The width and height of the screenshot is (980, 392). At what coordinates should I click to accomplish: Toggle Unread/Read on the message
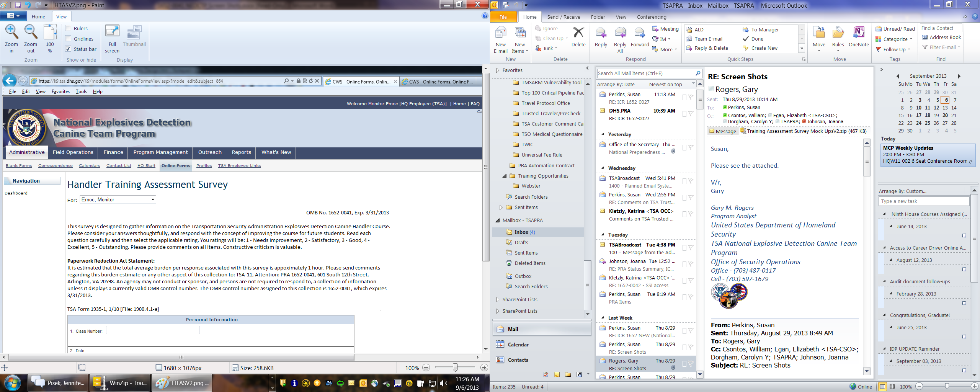895,29
